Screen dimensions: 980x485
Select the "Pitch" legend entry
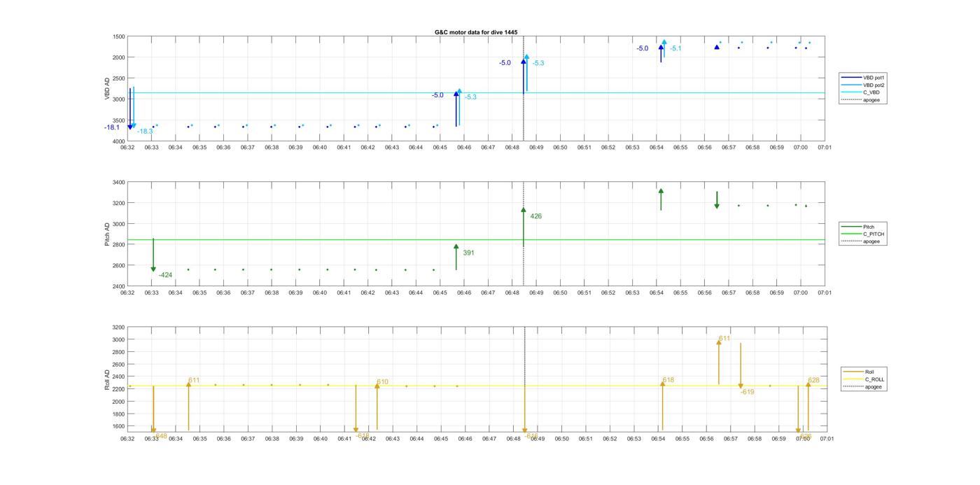(857, 227)
